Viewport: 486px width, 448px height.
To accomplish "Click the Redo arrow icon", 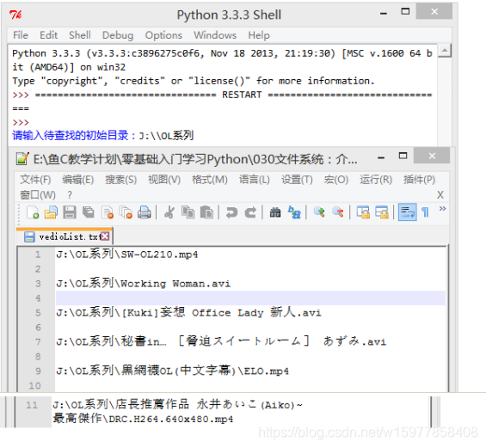I will [x=250, y=212].
